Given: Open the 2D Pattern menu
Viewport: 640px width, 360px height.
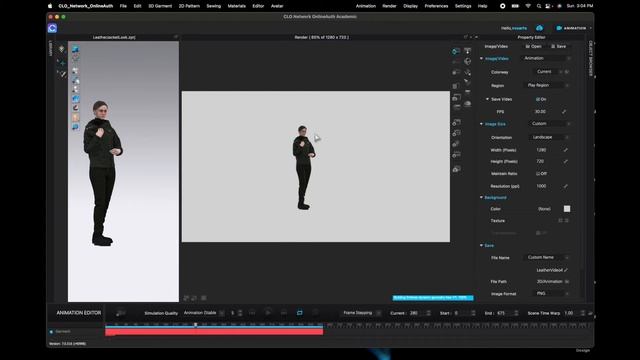Looking at the screenshot, I should (x=189, y=6).
